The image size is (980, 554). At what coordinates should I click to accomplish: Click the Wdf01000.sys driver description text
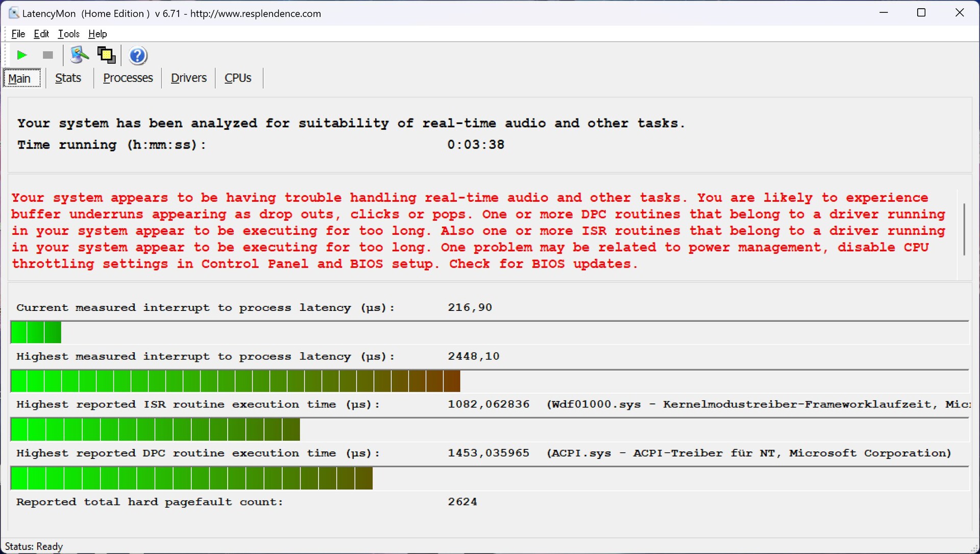coord(758,404)
